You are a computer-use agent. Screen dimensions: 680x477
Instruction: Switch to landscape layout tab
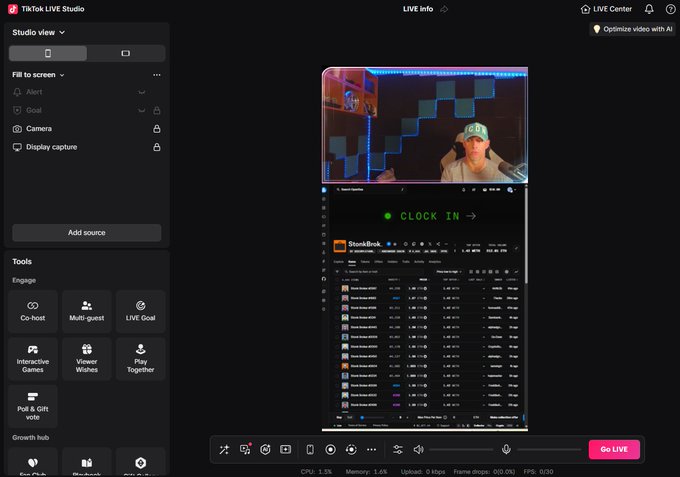(126, 53)
